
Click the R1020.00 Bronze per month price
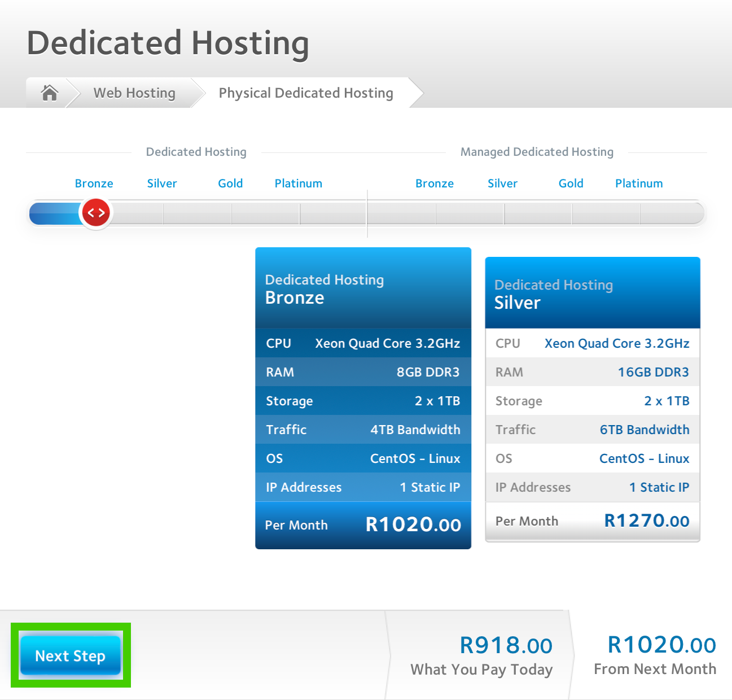coord(413,524)
